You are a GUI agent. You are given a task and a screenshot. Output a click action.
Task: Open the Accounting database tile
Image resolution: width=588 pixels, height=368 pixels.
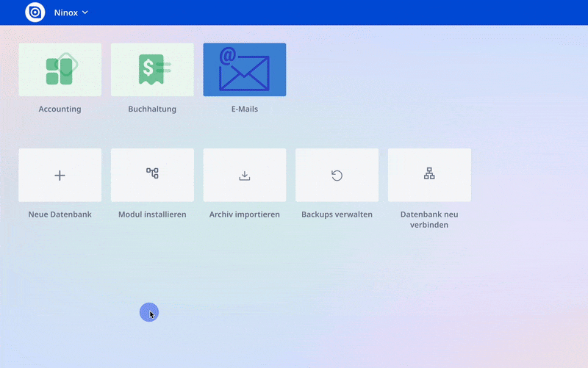60,70
